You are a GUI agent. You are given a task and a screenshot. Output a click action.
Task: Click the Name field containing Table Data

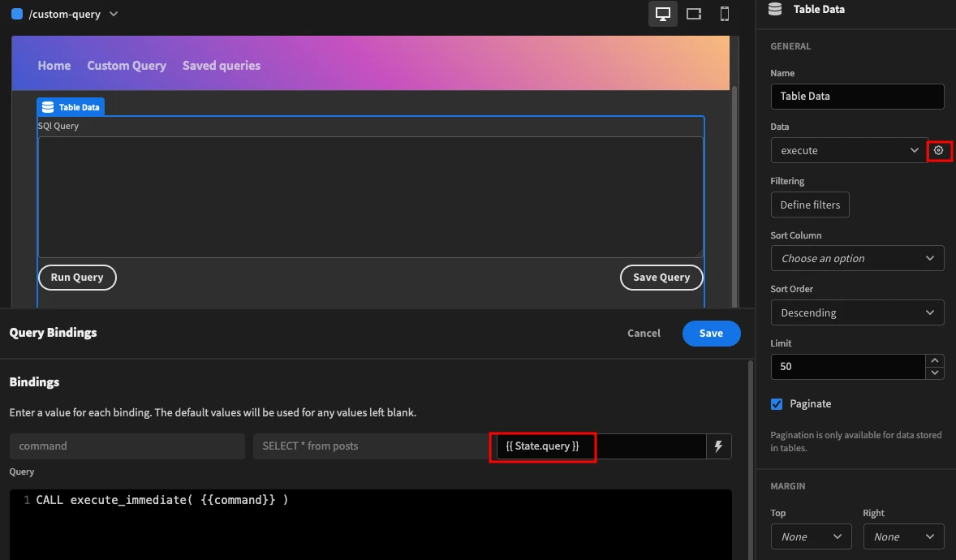click(x=857, y=96)
